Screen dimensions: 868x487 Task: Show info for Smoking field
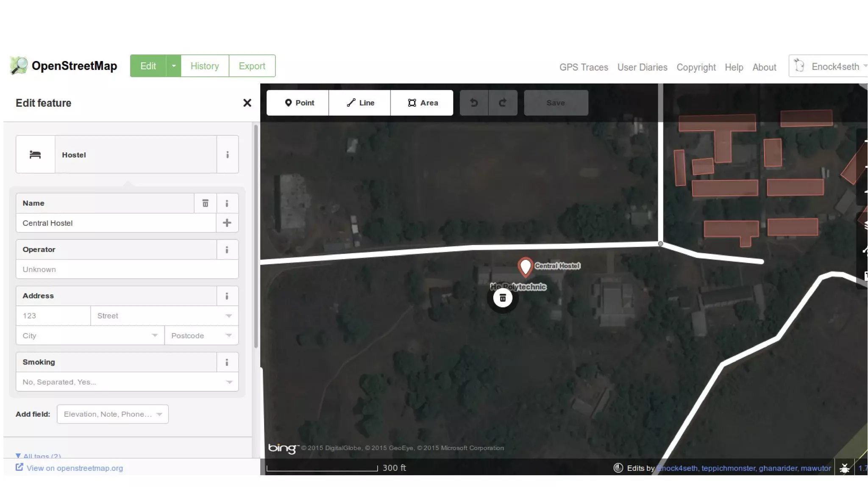227,362
